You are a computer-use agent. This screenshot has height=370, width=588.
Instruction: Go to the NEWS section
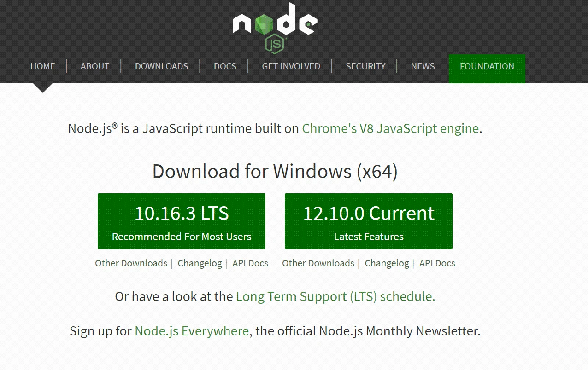coord(423,66)
